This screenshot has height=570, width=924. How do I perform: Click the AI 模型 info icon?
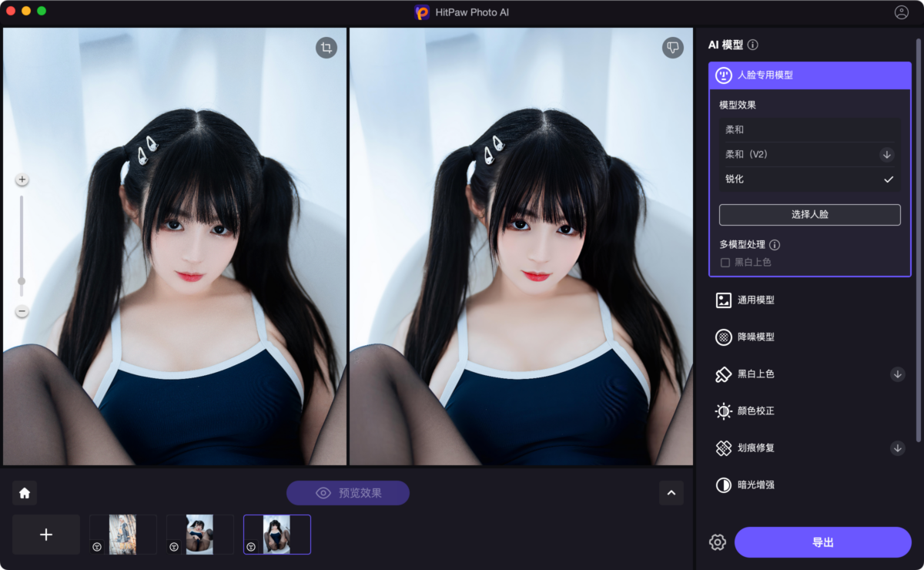coord(753,45)
